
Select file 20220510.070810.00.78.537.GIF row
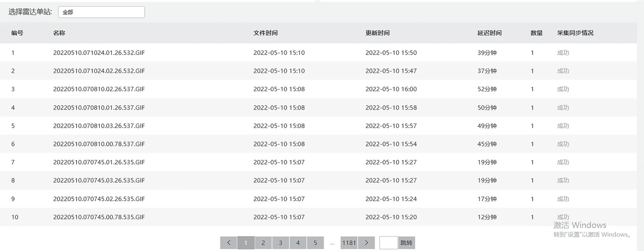coord(318,144)
